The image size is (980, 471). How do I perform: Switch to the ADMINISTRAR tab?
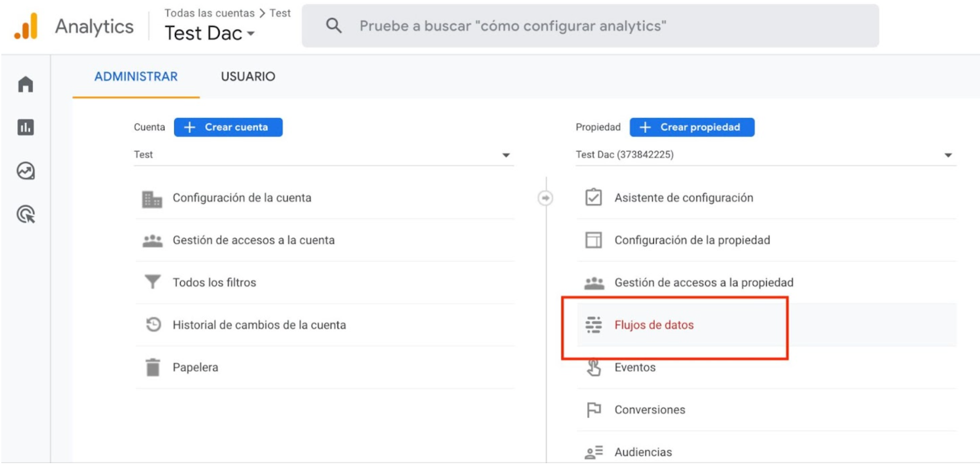136,77
